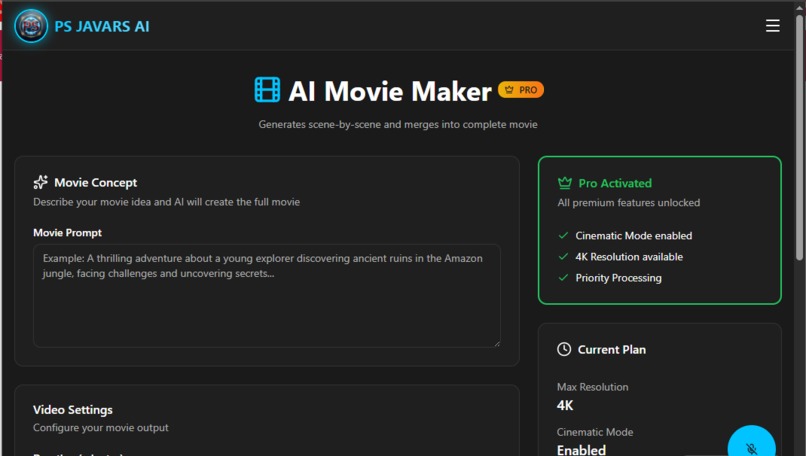The image size is (806, 456).
Task: Click the 4K value under Max Resolution
Action: click(565, 406)
